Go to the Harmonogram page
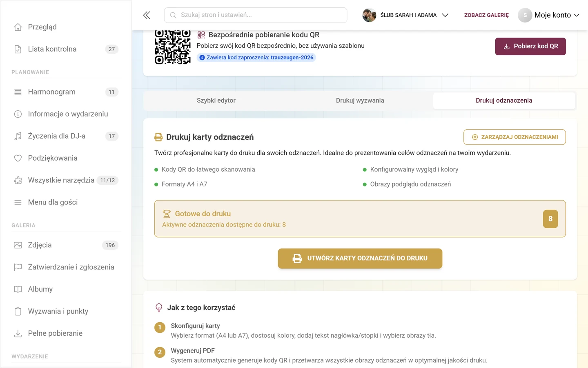Image resolution: width=588 pixels, height=368 pixels. point(66,92)
